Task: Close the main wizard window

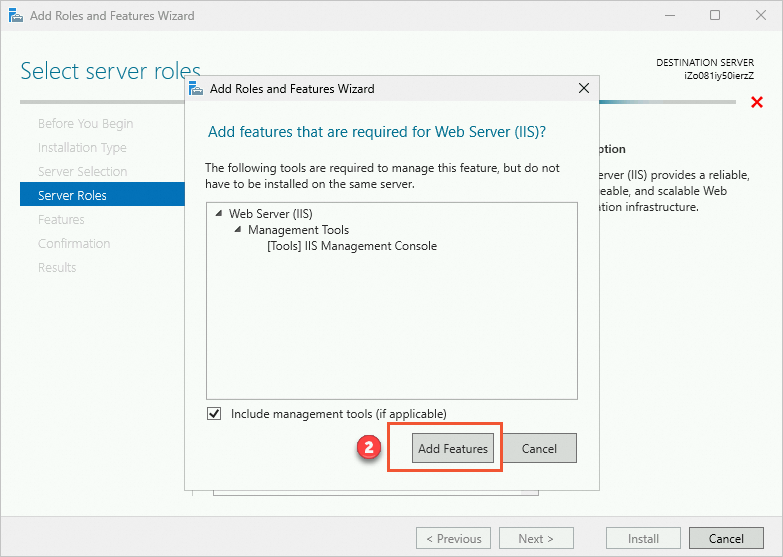Action: tap(761, 15)
